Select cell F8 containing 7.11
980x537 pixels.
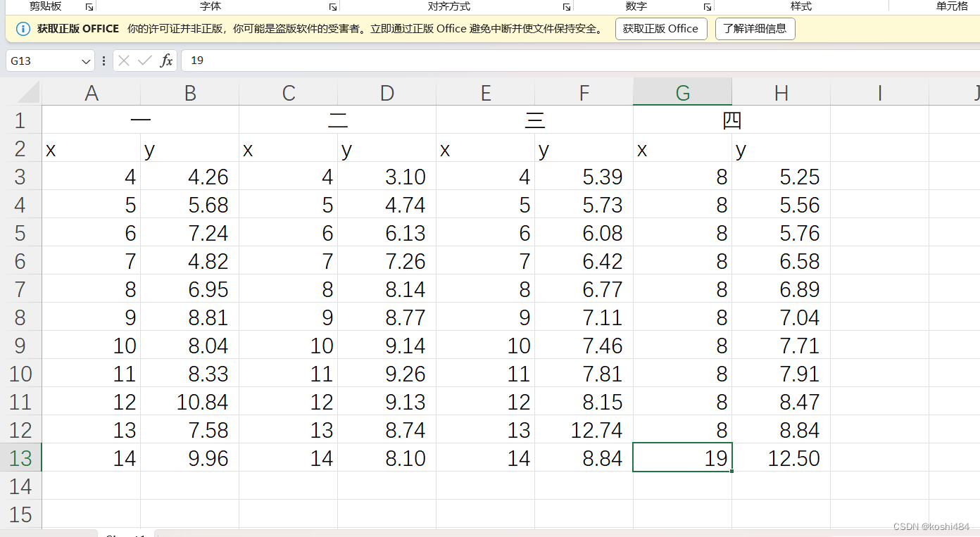click(584, 317)
